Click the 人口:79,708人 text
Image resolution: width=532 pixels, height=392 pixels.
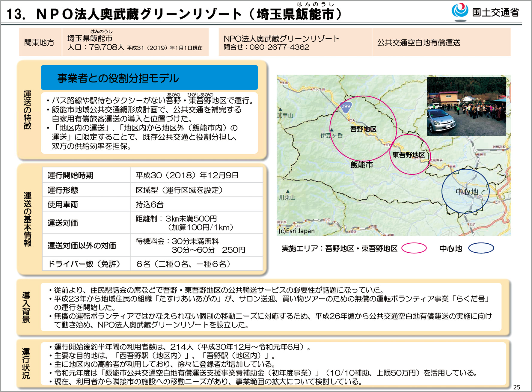pyautogui.click(x=96, y=47)
